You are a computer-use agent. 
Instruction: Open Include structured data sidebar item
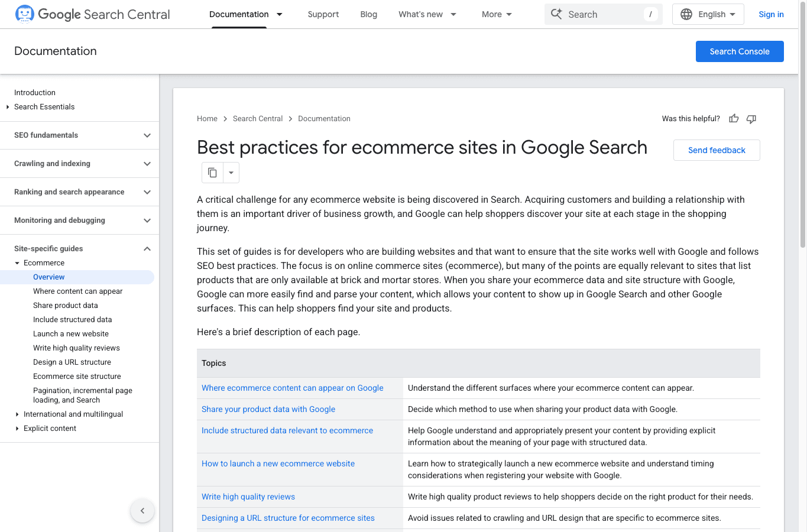73,320
